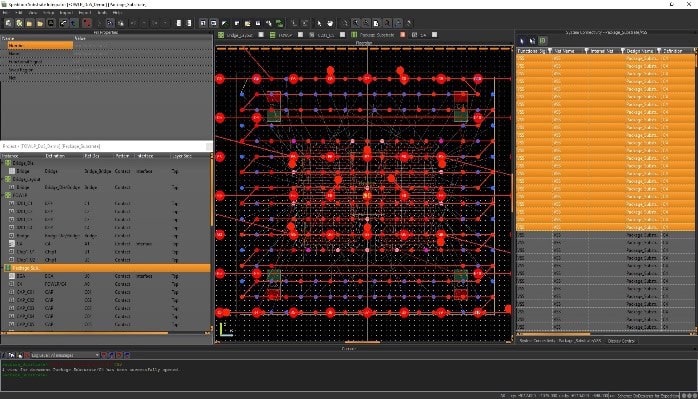Toggle the orange checkbox beside the Package Substrate tab
Screen dimensions: 698x399
[x=402, y=35]
